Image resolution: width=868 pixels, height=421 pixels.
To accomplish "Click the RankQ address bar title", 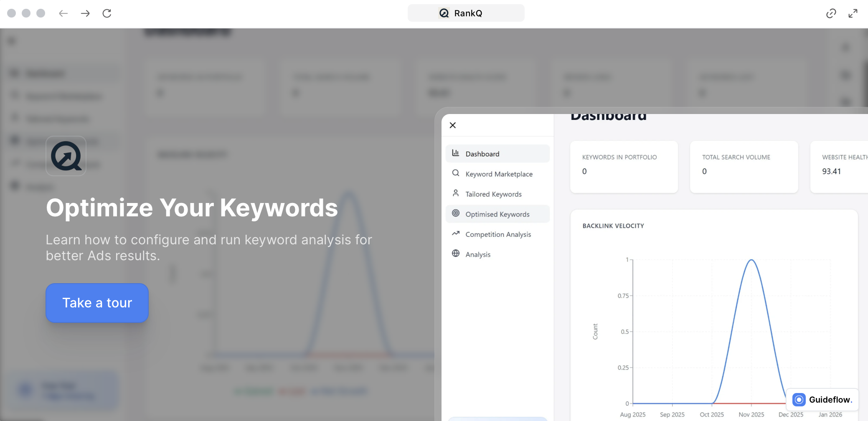I will click(466, 13).
